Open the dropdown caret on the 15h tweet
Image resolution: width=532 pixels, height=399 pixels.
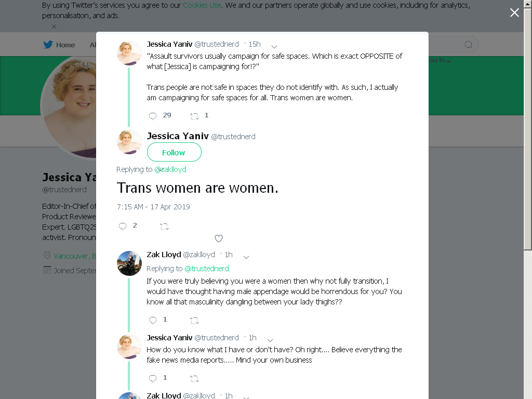(274, 46)
